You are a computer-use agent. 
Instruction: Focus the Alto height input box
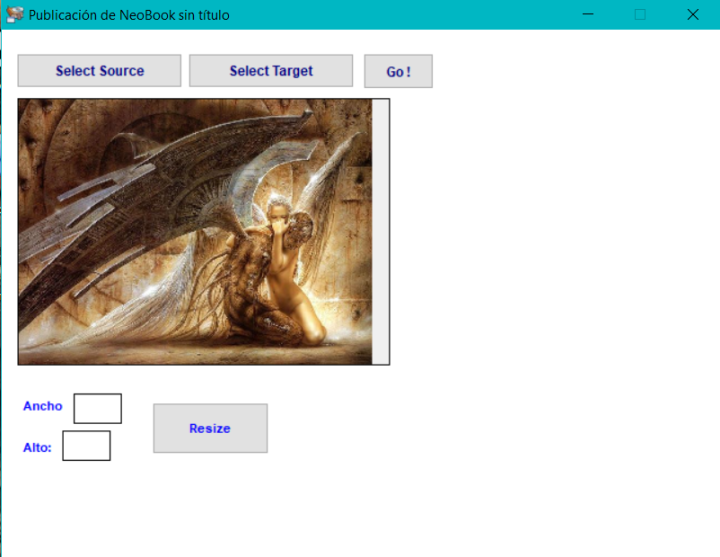coord(86,446)
